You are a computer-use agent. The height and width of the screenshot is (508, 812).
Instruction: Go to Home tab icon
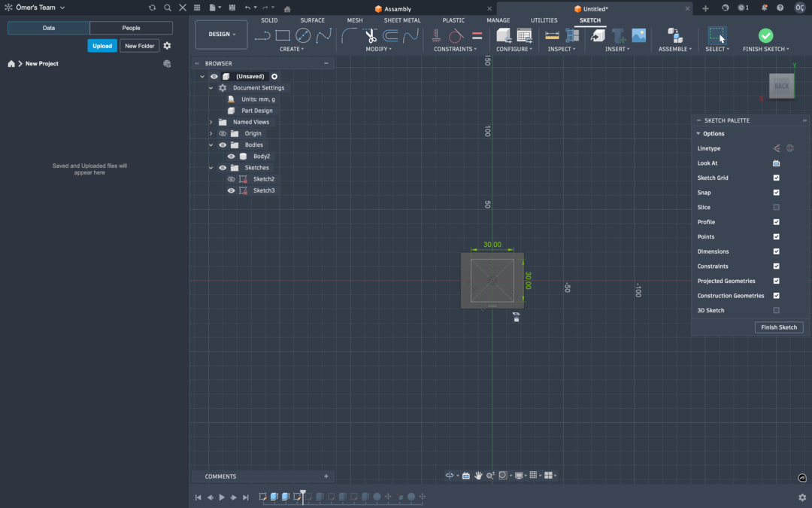287,9
